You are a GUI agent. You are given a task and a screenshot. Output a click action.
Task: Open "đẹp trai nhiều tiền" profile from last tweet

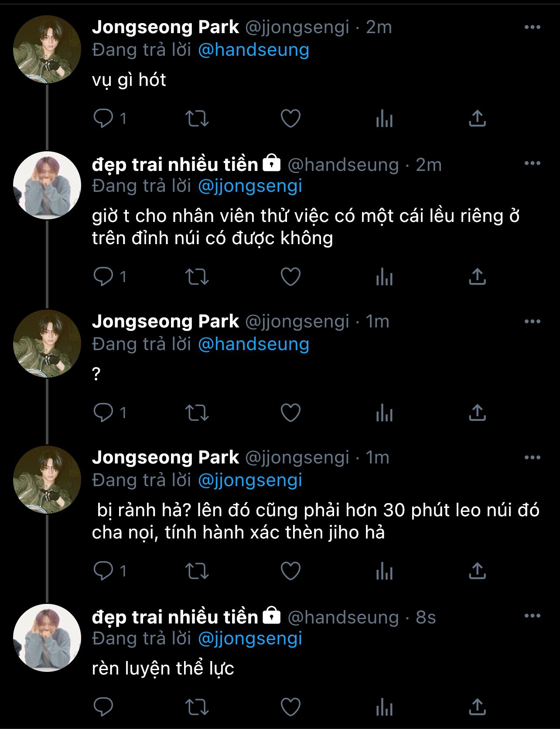[x=175, y=617]
